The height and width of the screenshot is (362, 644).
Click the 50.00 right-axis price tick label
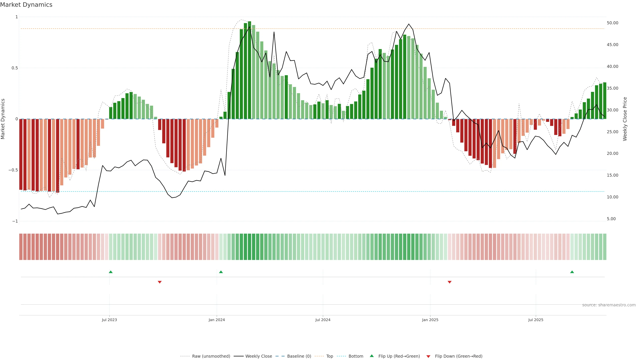point(612,23)
